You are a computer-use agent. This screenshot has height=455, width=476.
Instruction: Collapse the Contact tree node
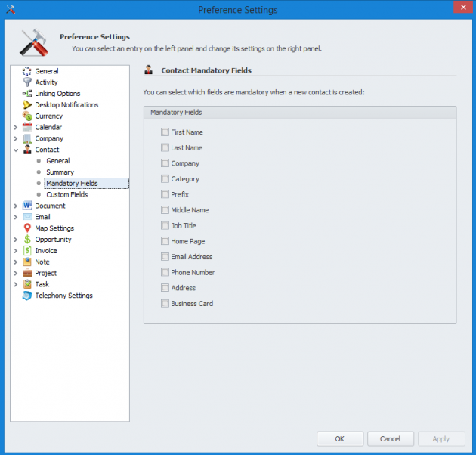click(x=16, y=150)
